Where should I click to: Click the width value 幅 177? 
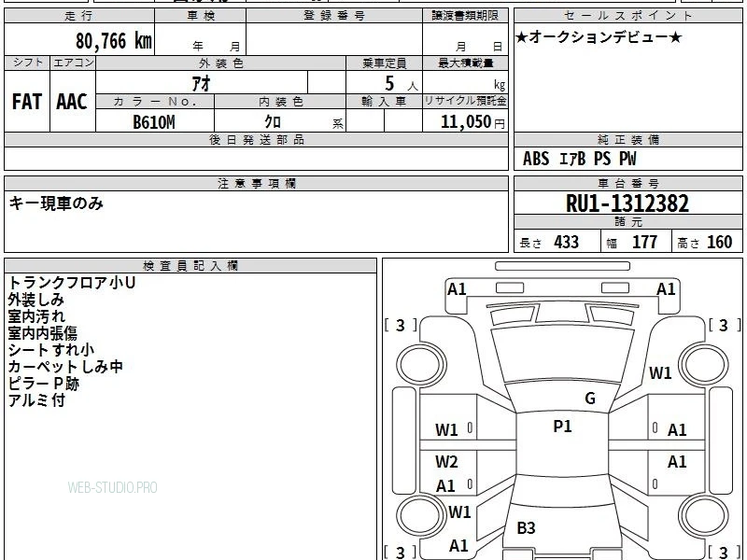coord(632,243)
